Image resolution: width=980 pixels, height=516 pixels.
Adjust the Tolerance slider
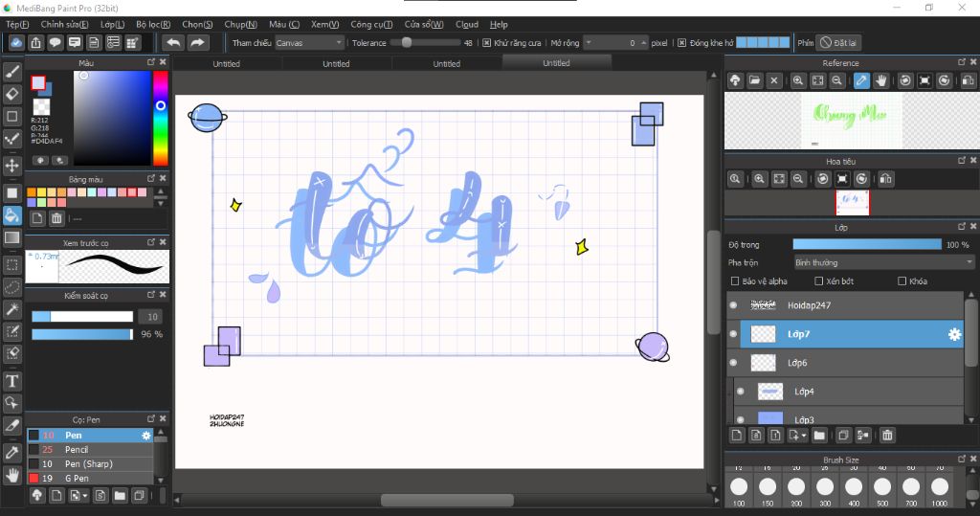pyautogui.click(x=424, y=43)
